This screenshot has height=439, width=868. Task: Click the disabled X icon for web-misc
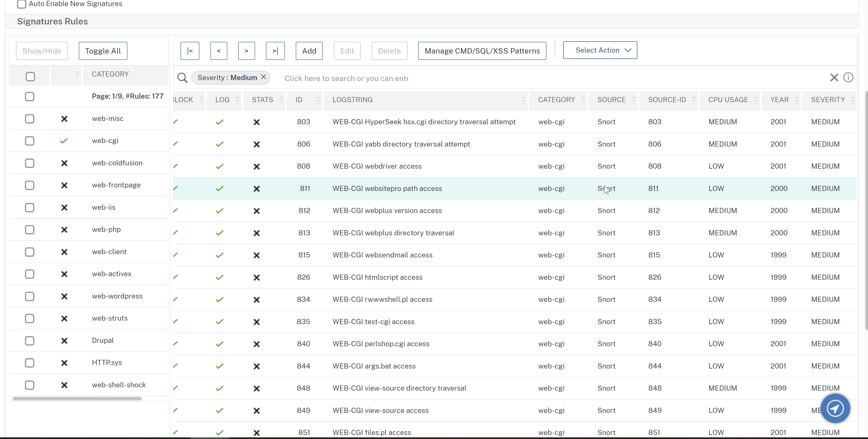pos(64,119)
